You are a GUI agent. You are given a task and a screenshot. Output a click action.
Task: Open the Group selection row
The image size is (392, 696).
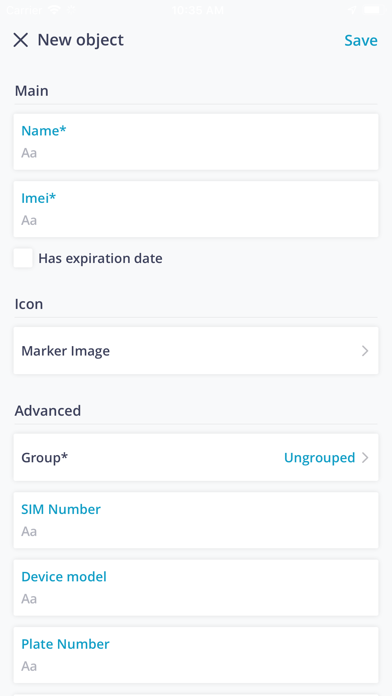click(x=196, y=457)
